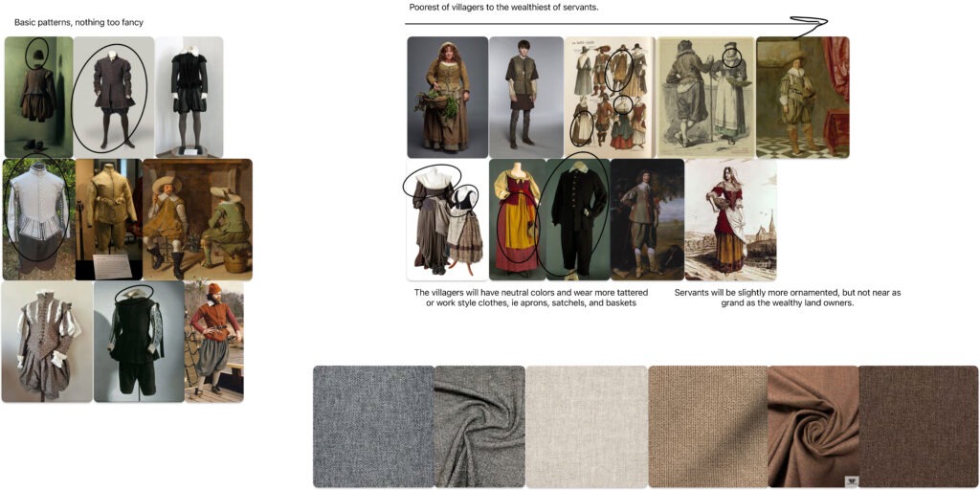Select the two grey dresses with white caps image

448,219
